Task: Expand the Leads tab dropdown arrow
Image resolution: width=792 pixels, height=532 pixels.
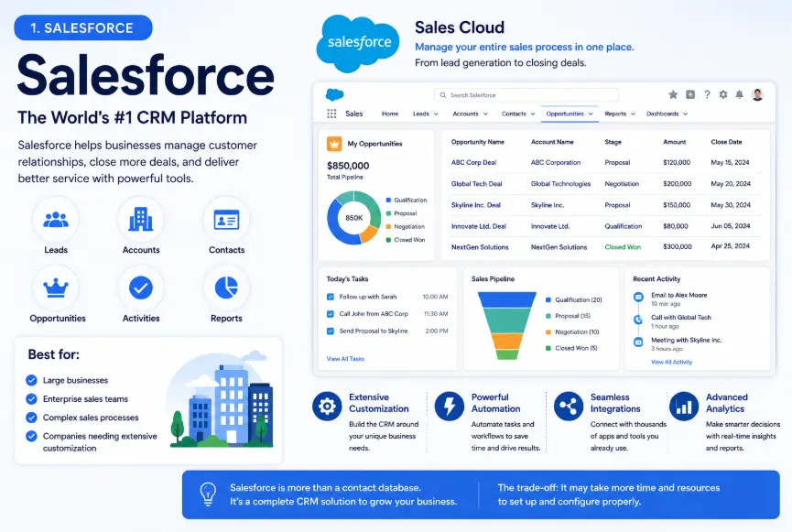Action: pyautogui.click(x=437, y=114)
